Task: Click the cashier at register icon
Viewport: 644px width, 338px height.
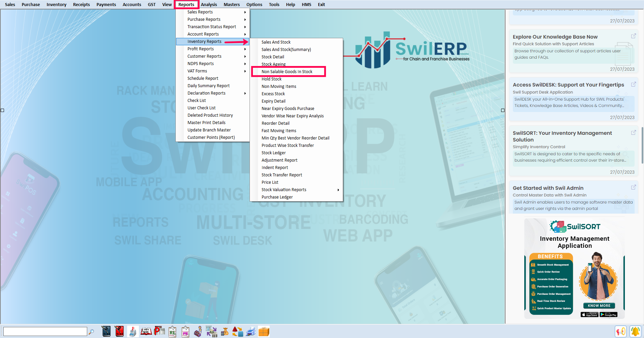Action: pyautogui.click(x=198, y=331)
